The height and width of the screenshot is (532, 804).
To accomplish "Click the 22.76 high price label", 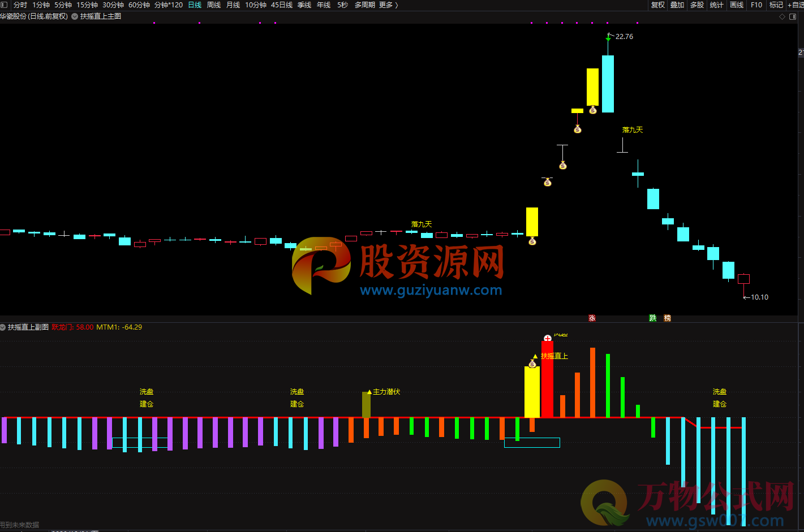I will tap(624, 36).
